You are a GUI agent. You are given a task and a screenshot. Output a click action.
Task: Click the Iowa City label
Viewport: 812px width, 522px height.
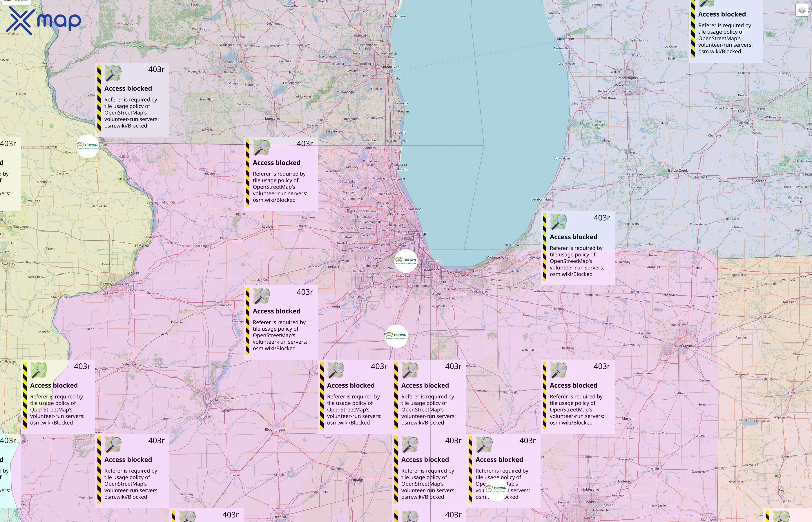[x=8, y=264]
